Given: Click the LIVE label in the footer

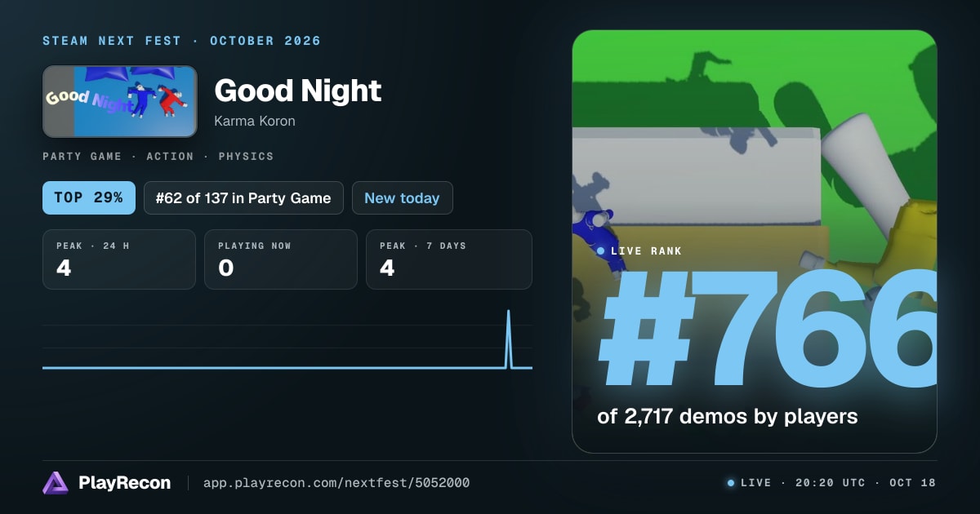Looking at the screenshot, I should coord(755,483).
